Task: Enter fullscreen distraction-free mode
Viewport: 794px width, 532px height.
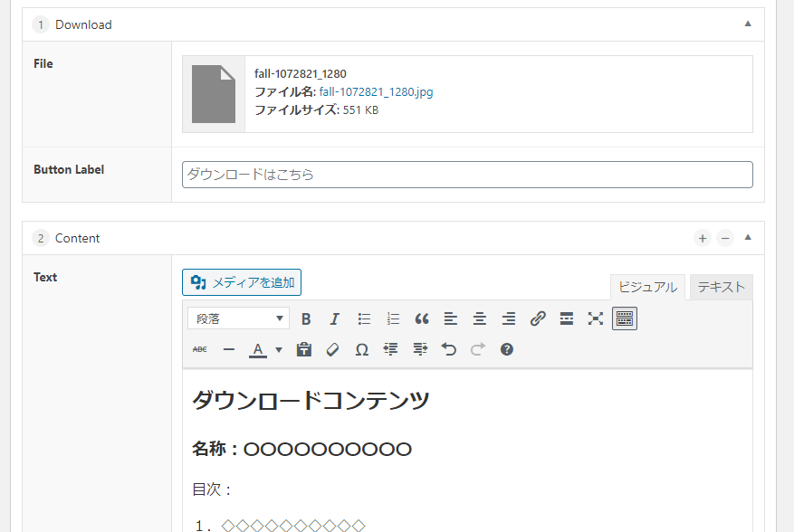Action: [x=596, y=318]
